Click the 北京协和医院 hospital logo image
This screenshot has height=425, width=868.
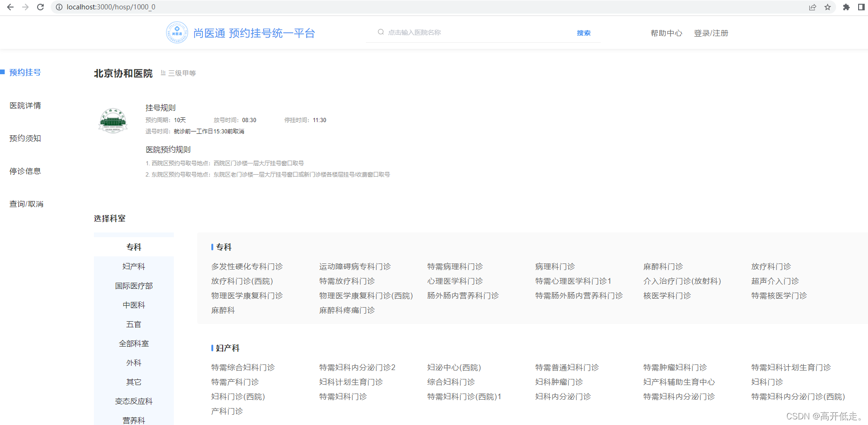[x=113, y=120]
